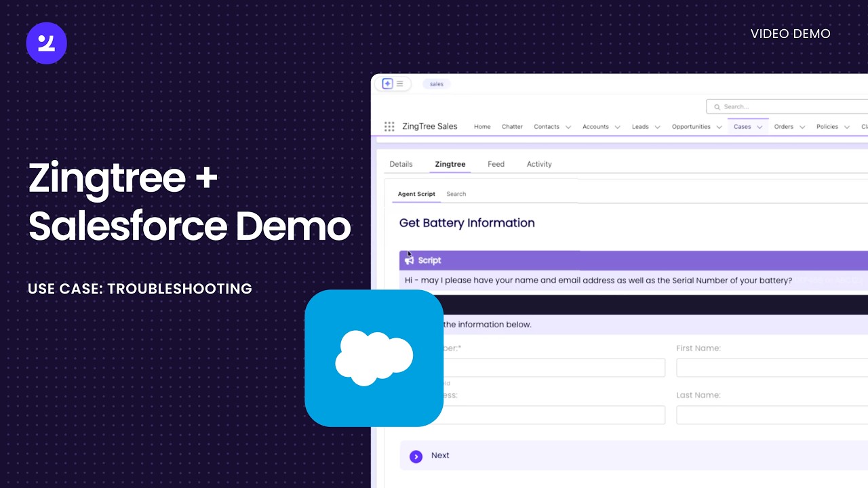Click the megaphone icon in the Script header
The width and height of the screenshot is (868, 488).
[410, 260]
